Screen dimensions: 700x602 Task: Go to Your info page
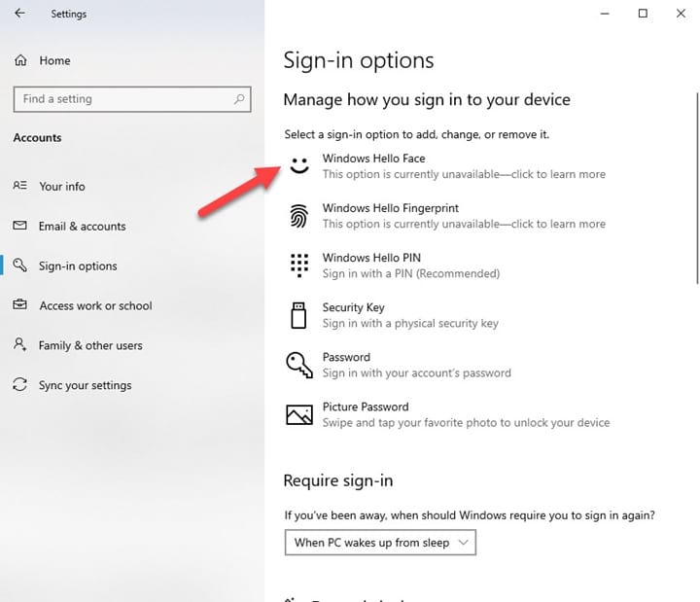[x=62, y=186]
